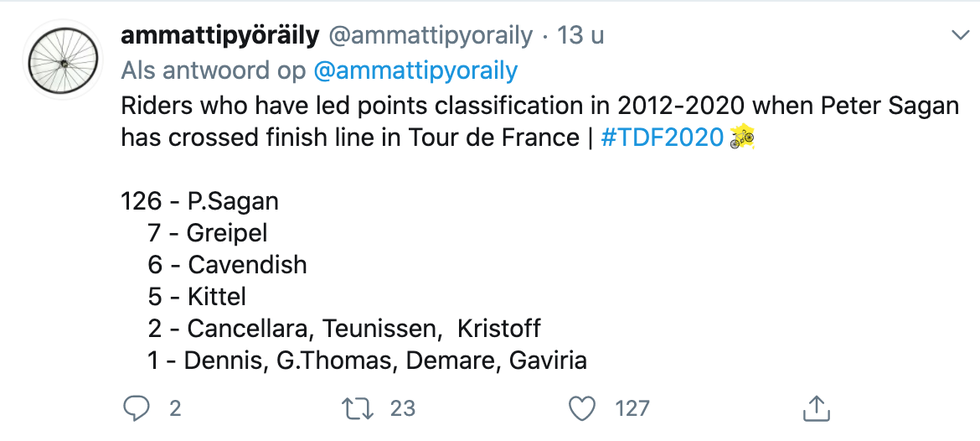Viewport: 980px width, 441px height.
Task: Open the #TDF2020 hashtag link
Action: [661, 137]
